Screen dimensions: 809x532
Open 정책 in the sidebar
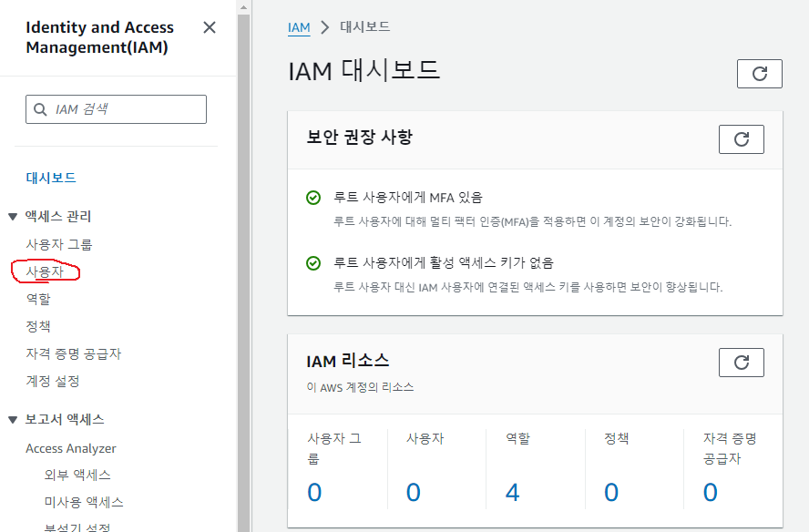(x=38, y=326)
